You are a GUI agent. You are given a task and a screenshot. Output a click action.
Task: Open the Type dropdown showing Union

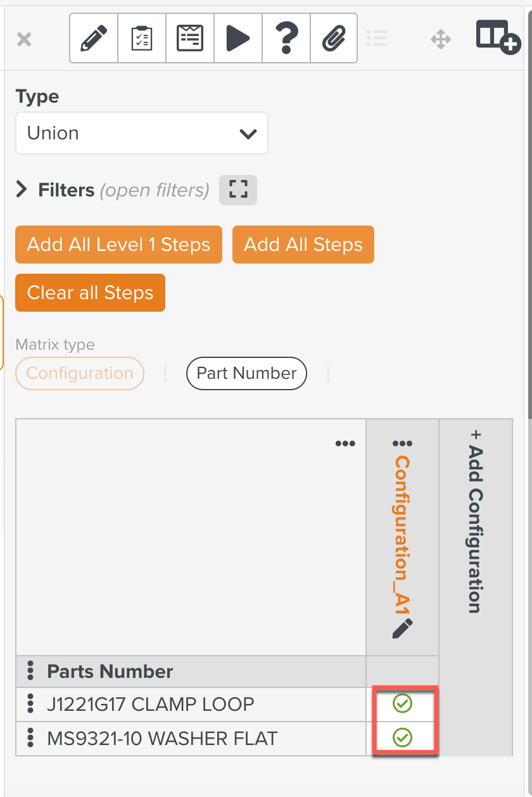coord(142,133)
